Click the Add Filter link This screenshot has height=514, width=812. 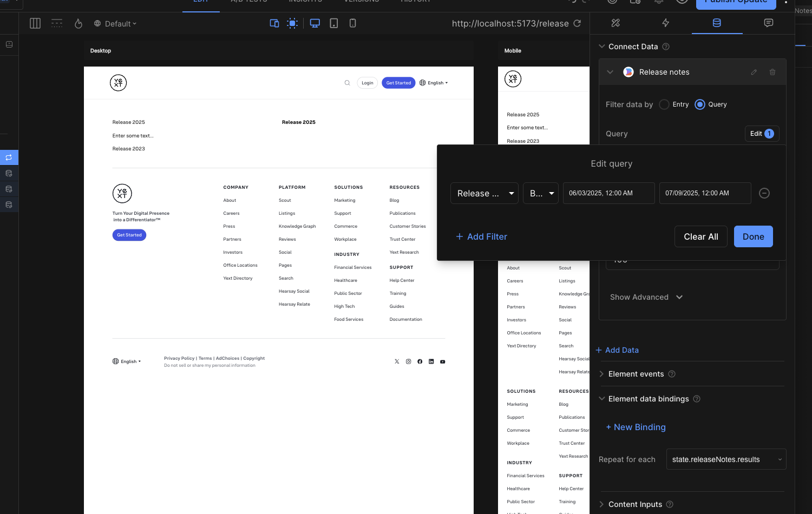(481, 236)
